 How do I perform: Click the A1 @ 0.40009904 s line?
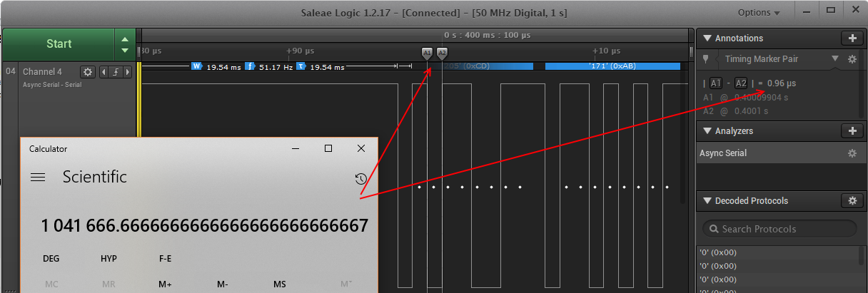(745, 98)
